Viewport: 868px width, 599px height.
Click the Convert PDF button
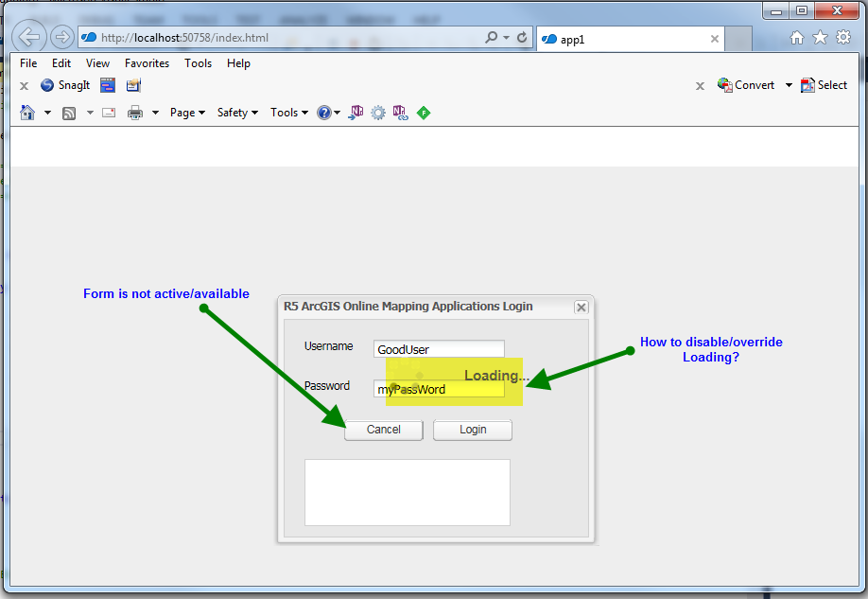pos(746,85)
